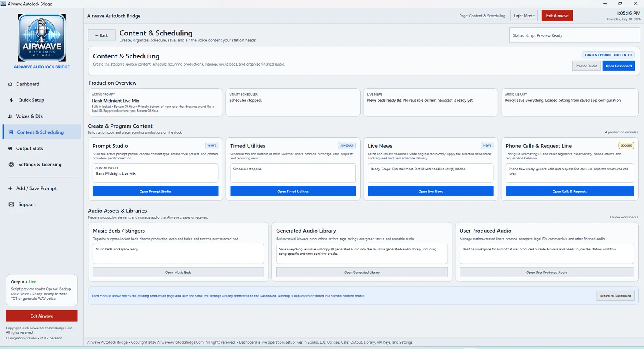
Task: Click the Output Live status card
Action: 42,291
